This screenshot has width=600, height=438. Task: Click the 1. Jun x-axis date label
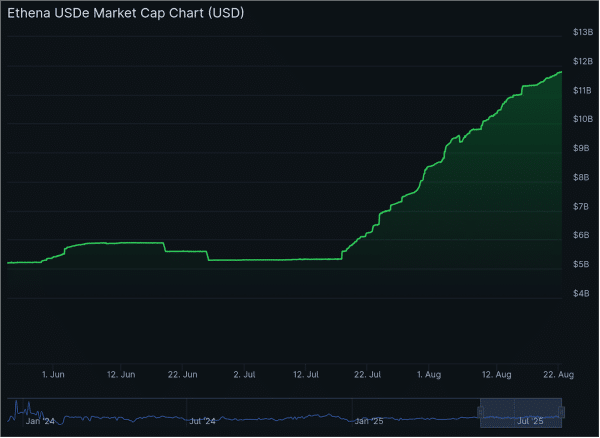click(53, 374)
